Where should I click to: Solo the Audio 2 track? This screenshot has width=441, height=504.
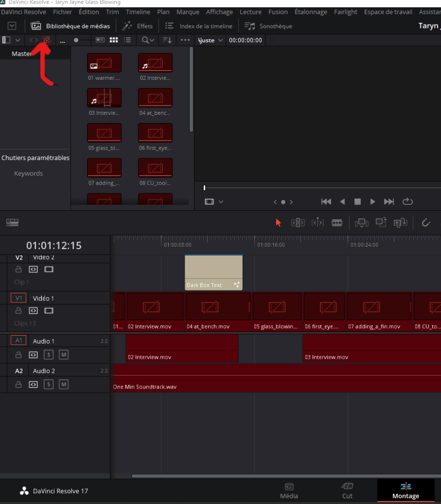coord(48,384)
